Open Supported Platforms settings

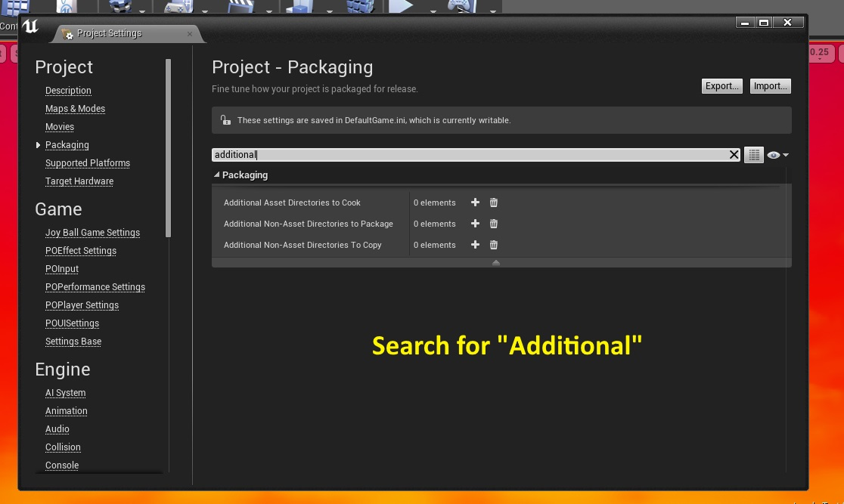pos(88,163)
